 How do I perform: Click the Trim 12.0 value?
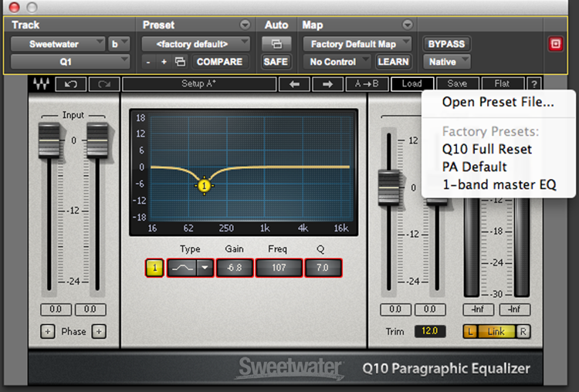point(429,331)
